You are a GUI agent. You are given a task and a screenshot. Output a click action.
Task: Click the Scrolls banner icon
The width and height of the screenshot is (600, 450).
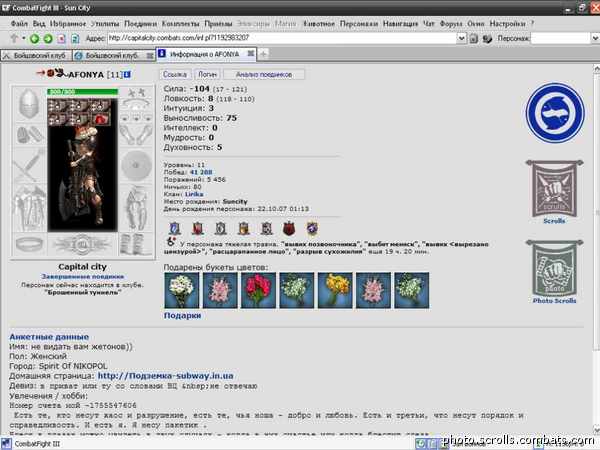click(554, 189)
